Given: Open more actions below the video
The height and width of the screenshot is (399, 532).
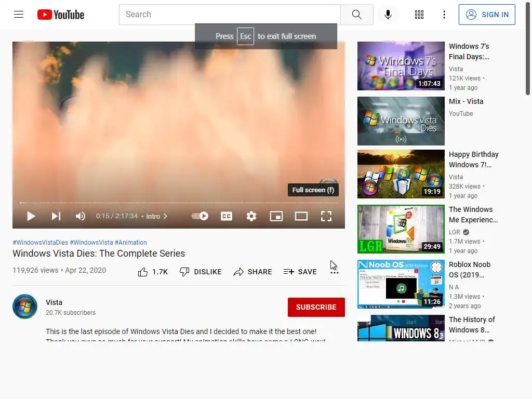Looking at the screenshot, I should pyautogui.click(x=335, y=273).
